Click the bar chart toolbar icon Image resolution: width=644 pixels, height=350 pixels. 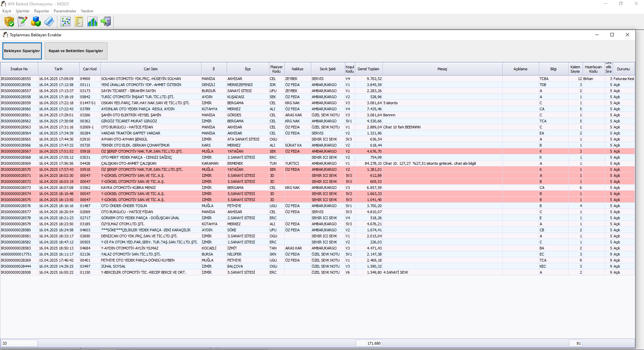click(92, 22)
